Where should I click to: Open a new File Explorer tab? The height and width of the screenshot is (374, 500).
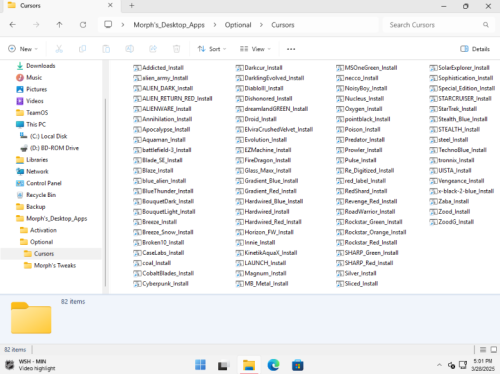132,6
